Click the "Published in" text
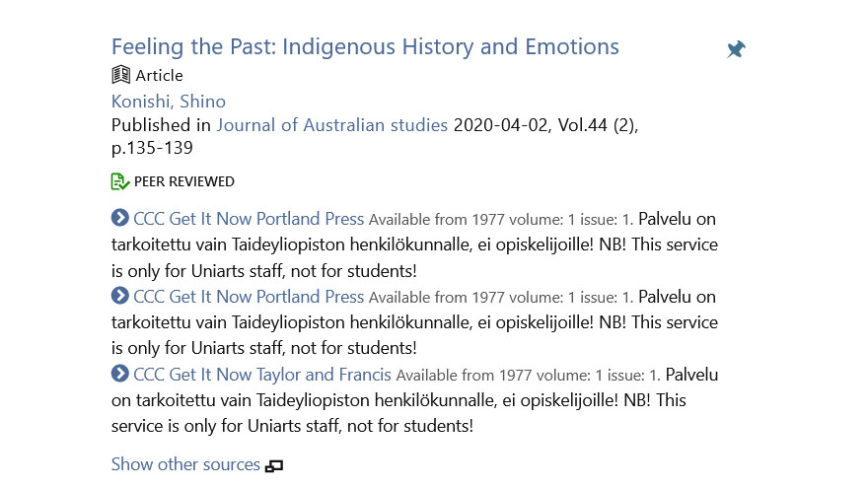 click(161, 125)
